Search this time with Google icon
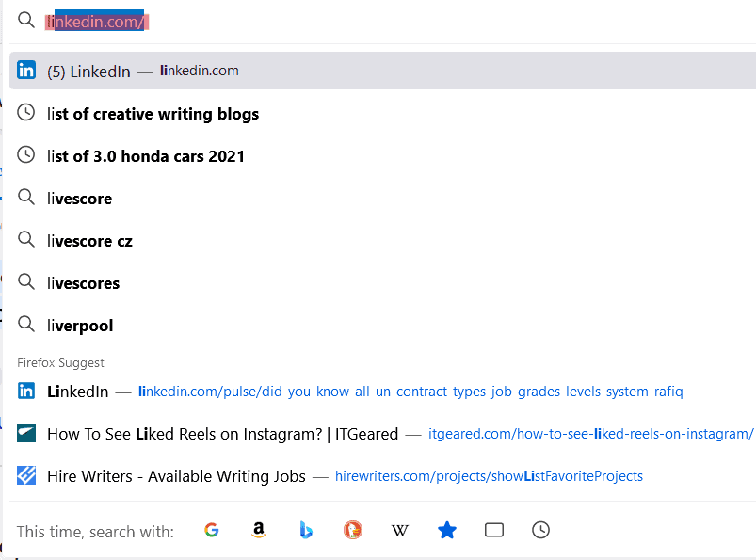The height and width of the screenshot is (560, 756). 211,530
